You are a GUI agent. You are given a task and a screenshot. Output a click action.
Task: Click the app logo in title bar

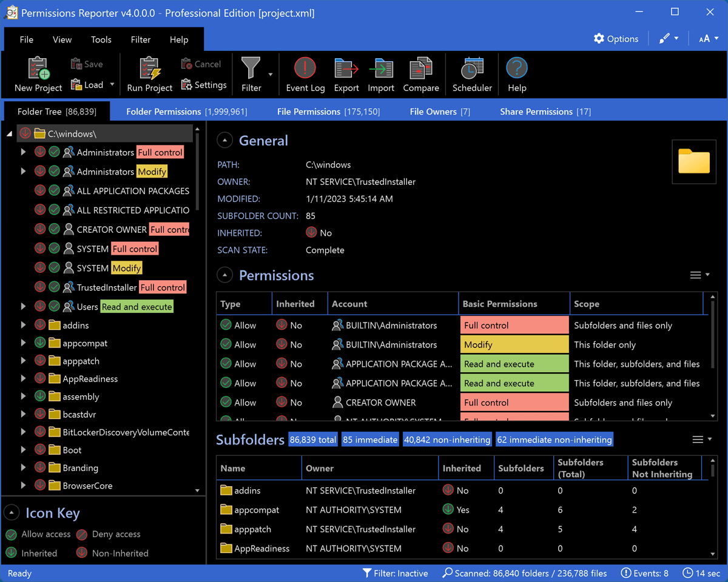tap(10, 12)
